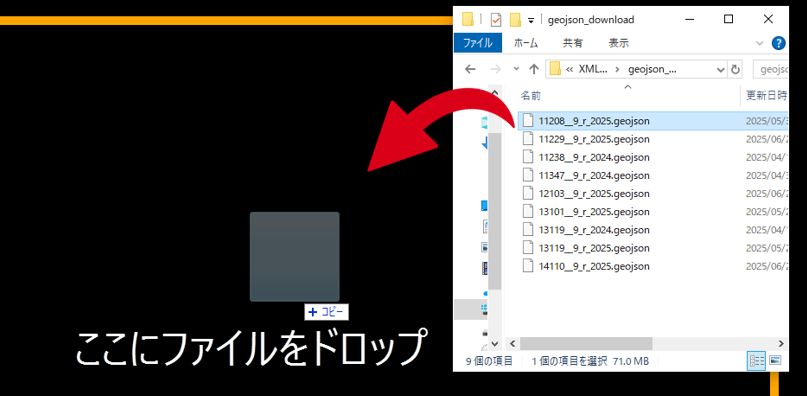The image size is (807, 396).
Task: Click the geojson_download window title
Action: click(x=591, y=20)
